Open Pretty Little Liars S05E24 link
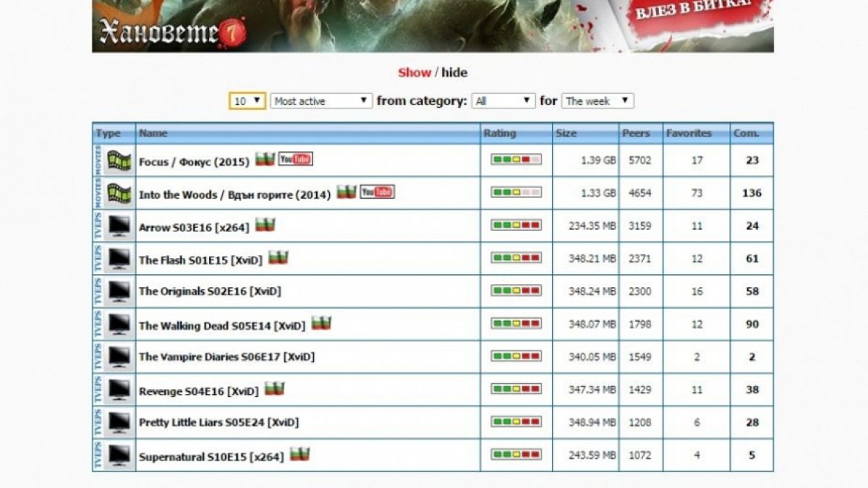The image size is (868, 488). (218, 422)
